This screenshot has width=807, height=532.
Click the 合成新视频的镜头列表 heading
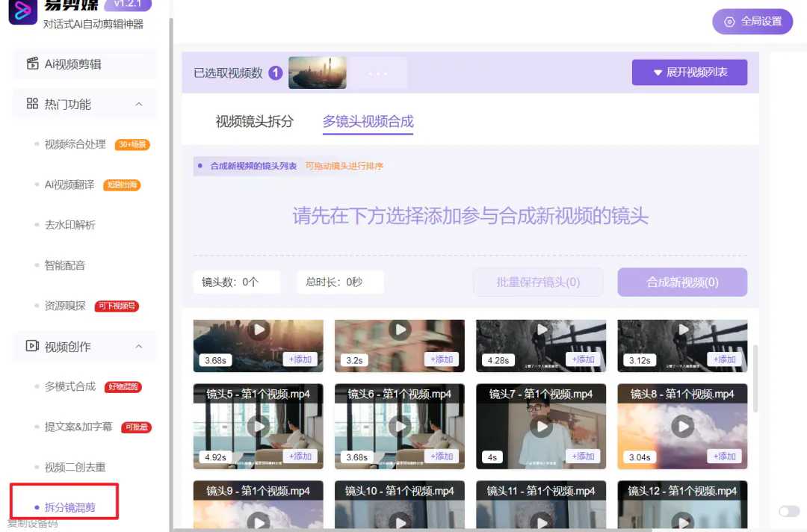coord(253,166)
